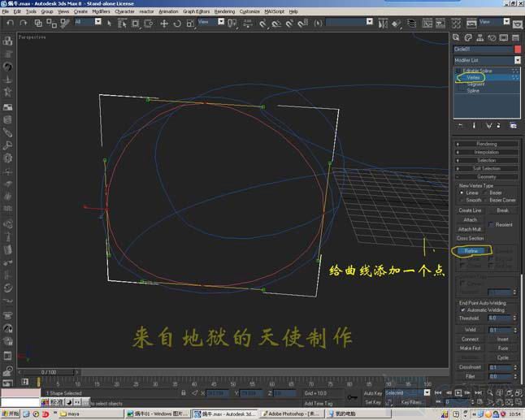Click the Mirror tool icon
Viewport: 525px width, 420px height.
click(x=382, y=24)
